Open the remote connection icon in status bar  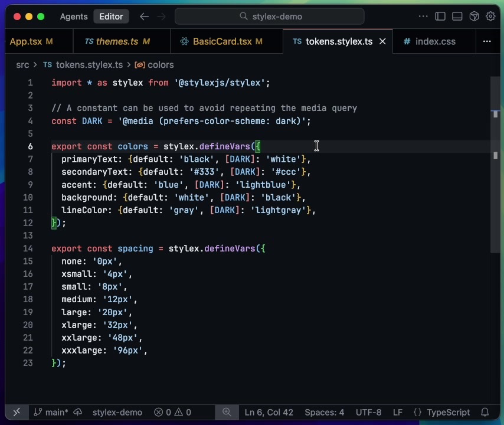(x=17, y=412)
